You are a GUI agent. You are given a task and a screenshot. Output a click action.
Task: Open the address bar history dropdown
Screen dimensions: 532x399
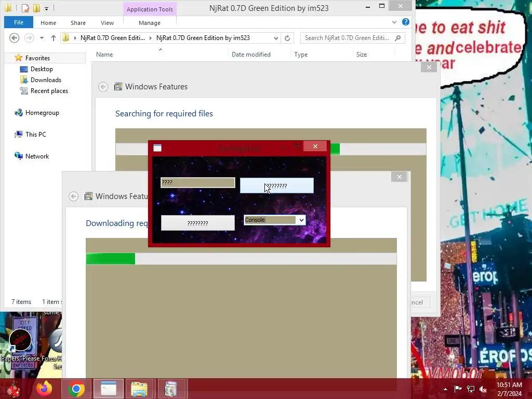(x=276, y=38)
